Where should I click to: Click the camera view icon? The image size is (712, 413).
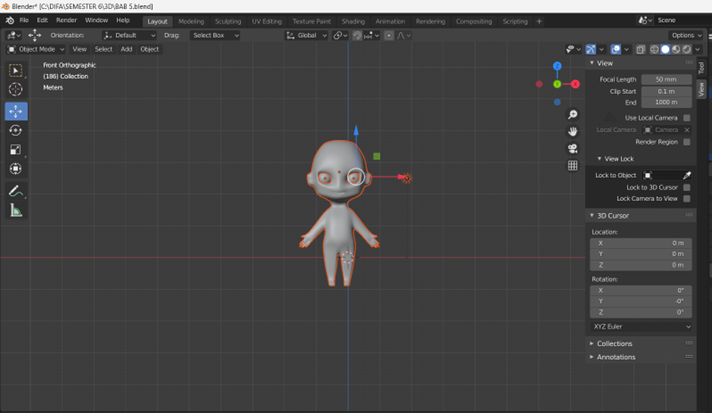[x=573, y=148]
